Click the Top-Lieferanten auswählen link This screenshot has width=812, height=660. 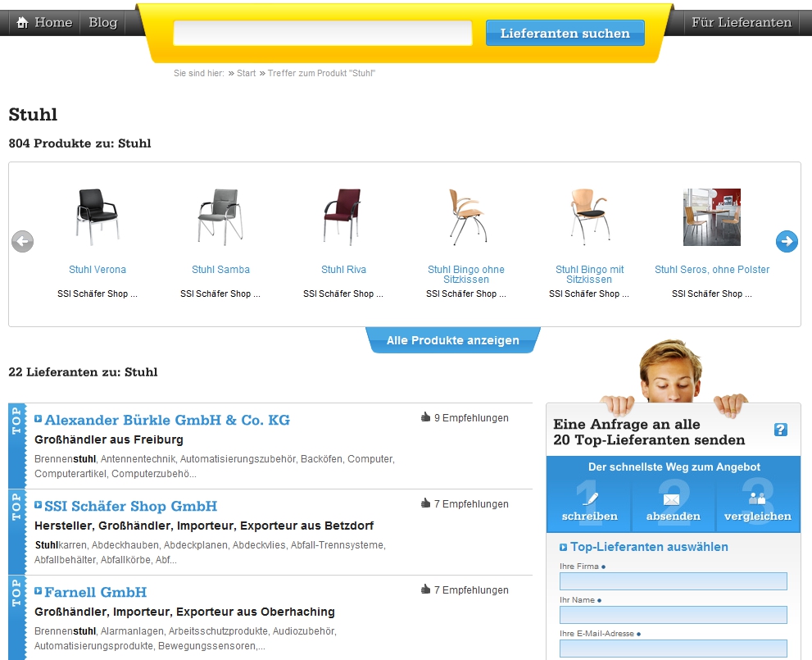(x=649, y=547)
